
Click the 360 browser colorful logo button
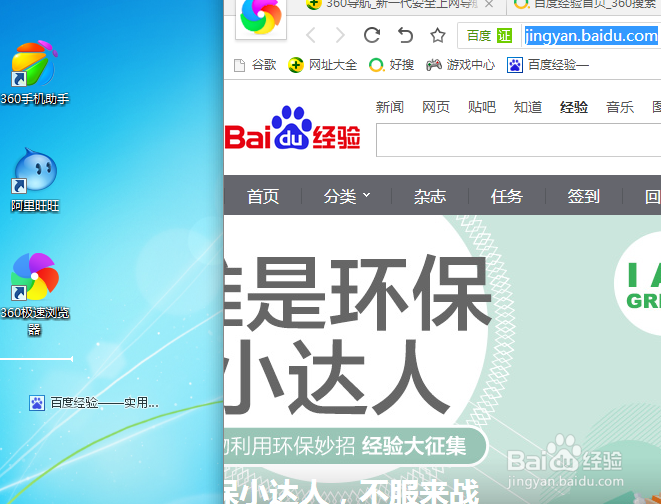(261, 18)
